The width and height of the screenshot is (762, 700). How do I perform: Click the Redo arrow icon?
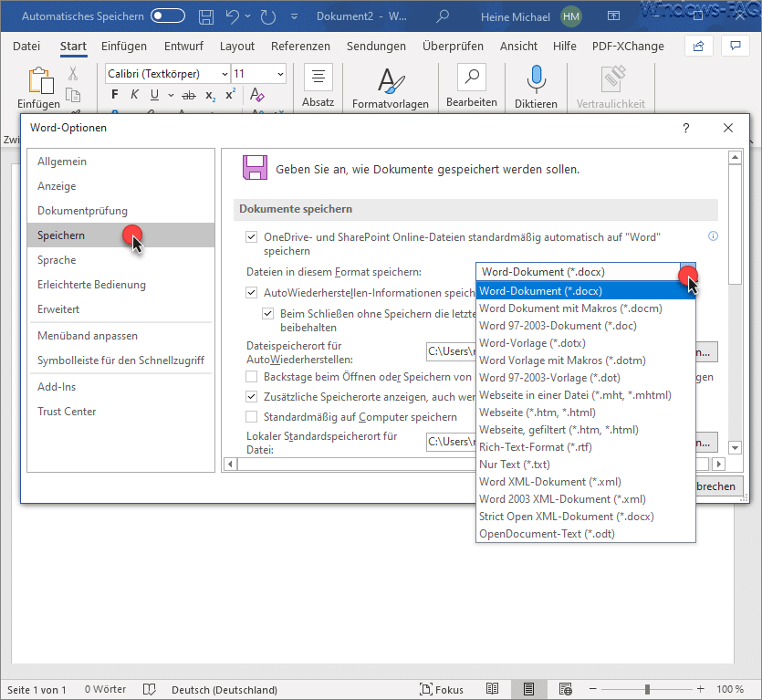[267, 17]
